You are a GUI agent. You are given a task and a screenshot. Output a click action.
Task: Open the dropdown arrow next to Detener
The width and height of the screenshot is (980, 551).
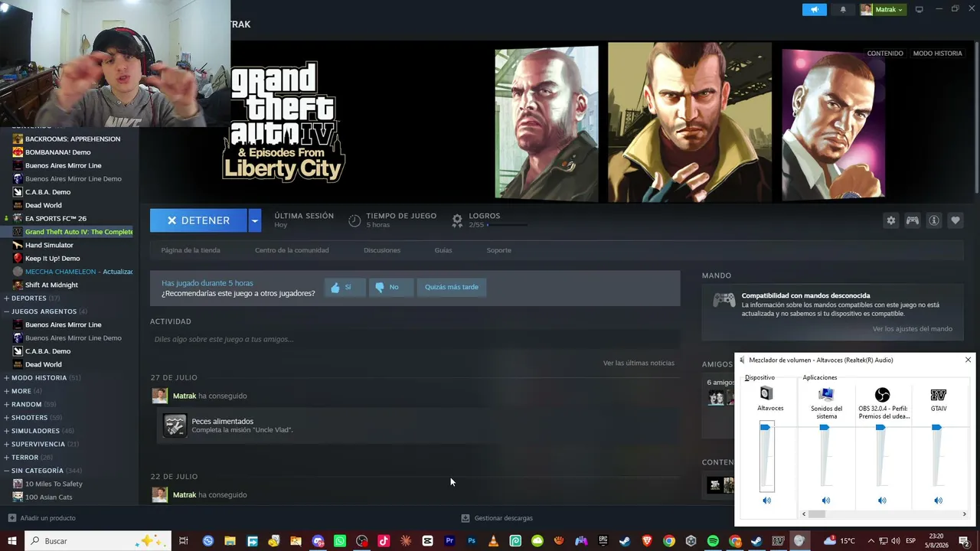coord(254,220)
